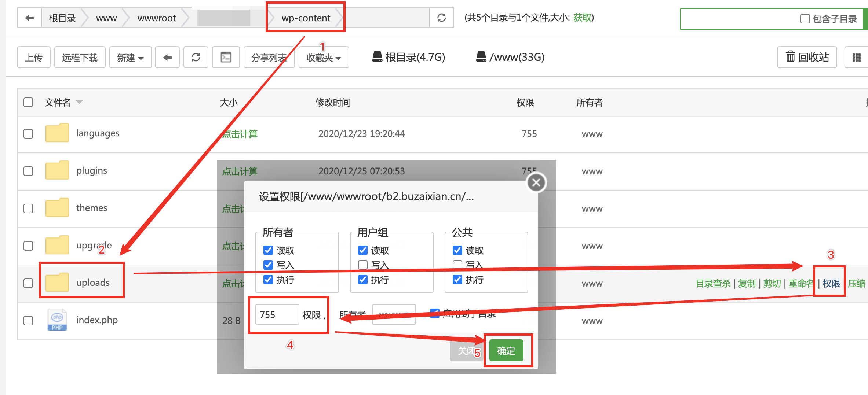Confirm with the green 确定 button
The width and height of the screenshot is (868, 395).
pyautogui.click(x=506, y=351)
